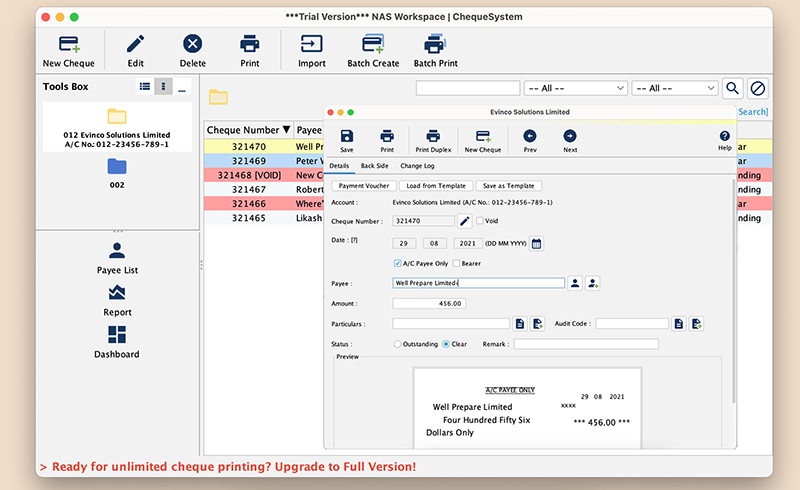Click Particulars select document icon
Viewport: 800px width, 490px height.
click(520, 324)
